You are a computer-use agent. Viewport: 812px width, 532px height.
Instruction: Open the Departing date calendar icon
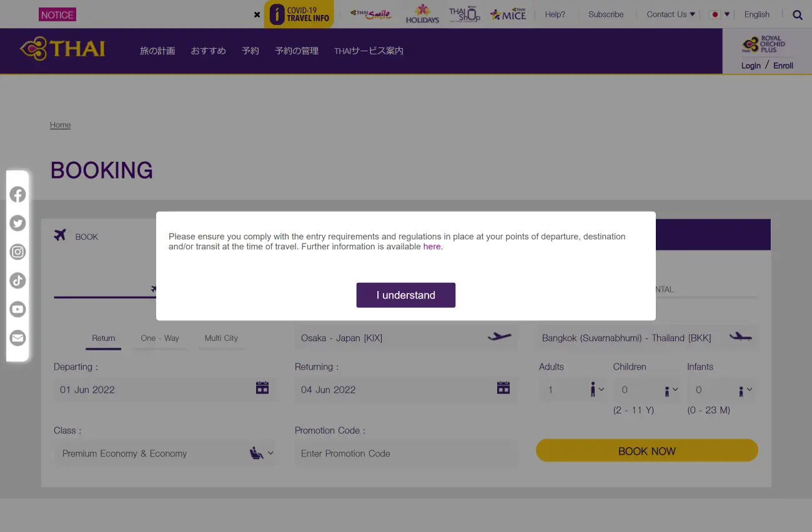tap(262, 388)
